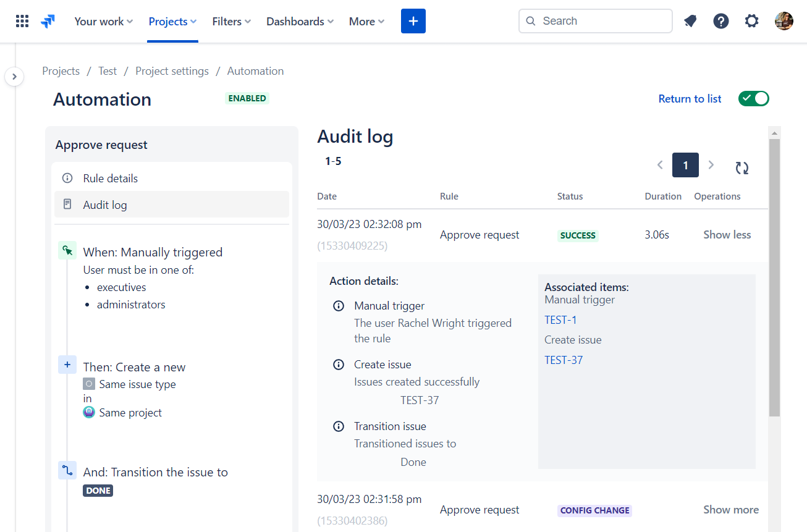This screenshot has height=532, width=807.
Task: Click the manual trigger cursor icon
Action: [67, 250]
